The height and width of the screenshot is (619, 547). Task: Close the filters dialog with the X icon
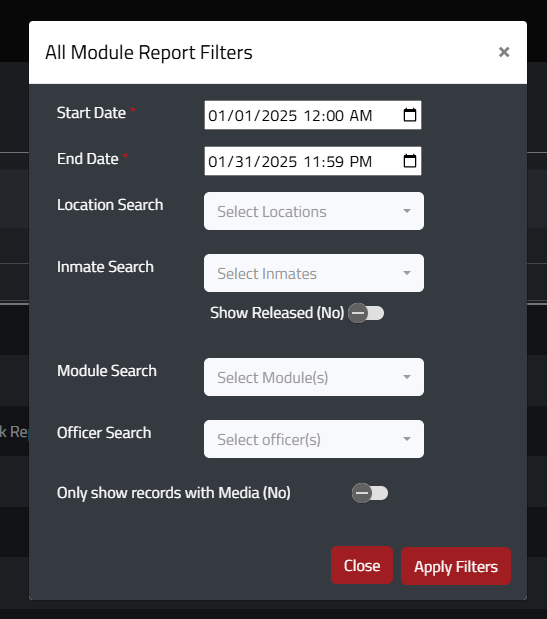coord(504,52)
